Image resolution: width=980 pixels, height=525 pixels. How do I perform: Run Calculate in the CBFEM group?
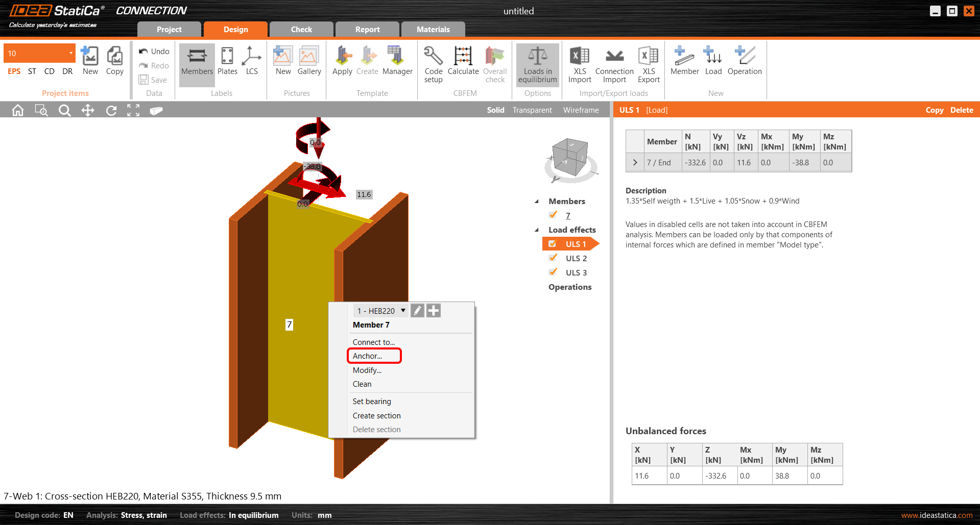(463, 61)
